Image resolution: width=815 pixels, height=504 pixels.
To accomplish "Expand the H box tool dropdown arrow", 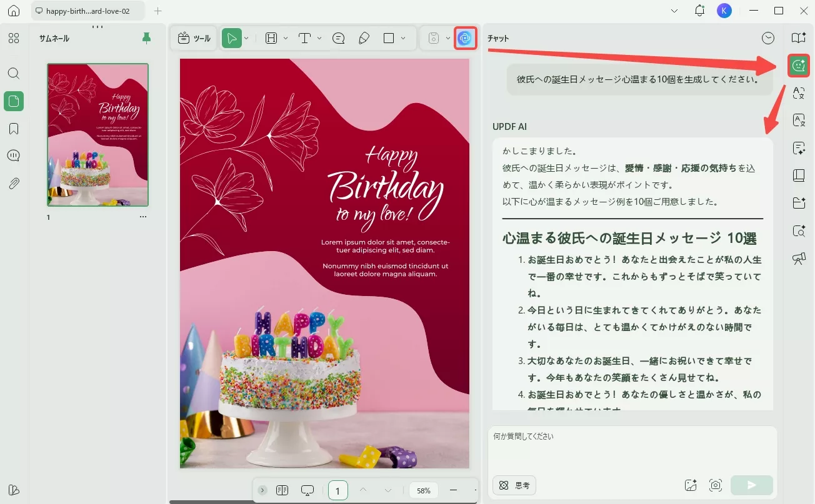I will tap(286, 38).
